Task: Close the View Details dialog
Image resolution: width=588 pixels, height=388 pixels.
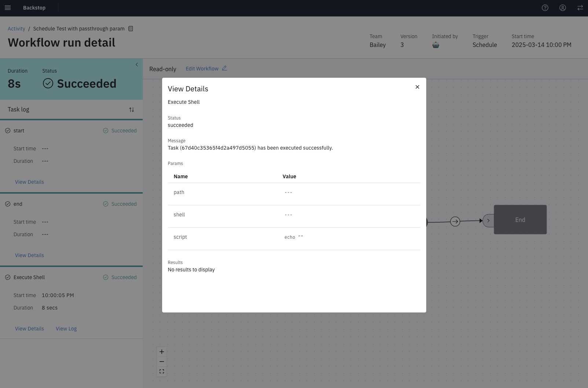Action: tap(417, 87)
